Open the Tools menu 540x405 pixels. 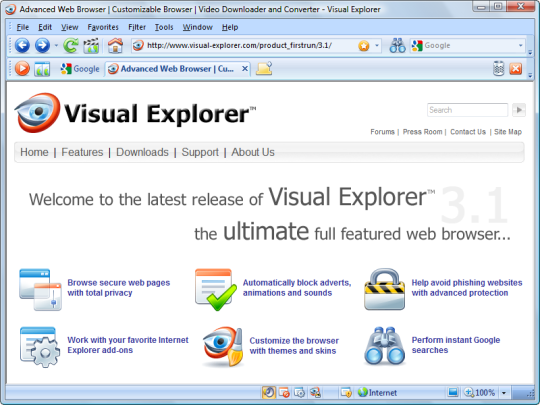coord(164,27)
